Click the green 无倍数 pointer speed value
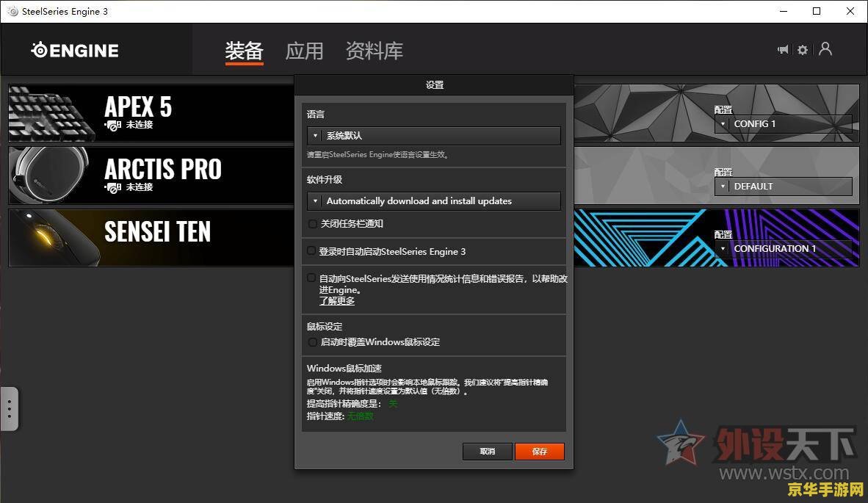This screenshot has height=503, width=868. [361, 416]
